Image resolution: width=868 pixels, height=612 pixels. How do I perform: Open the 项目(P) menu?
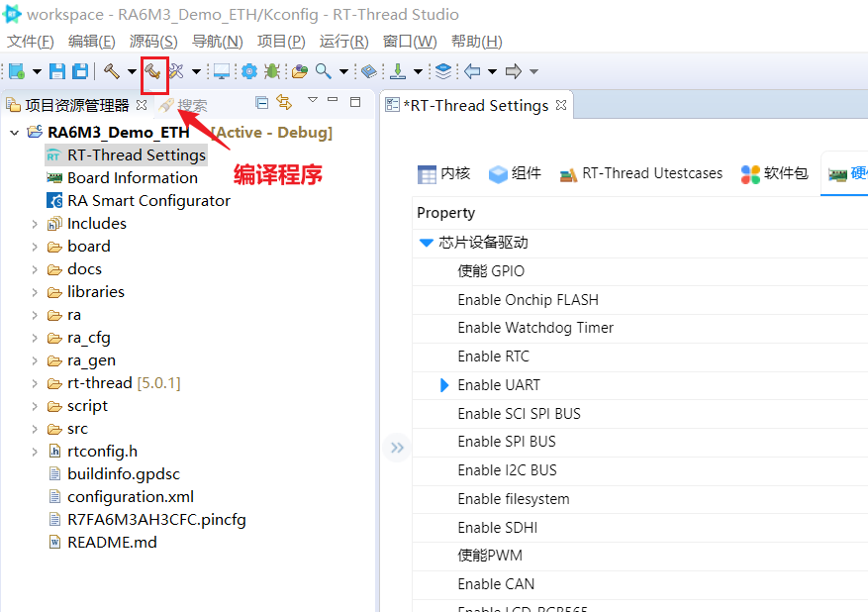[281, 42]
